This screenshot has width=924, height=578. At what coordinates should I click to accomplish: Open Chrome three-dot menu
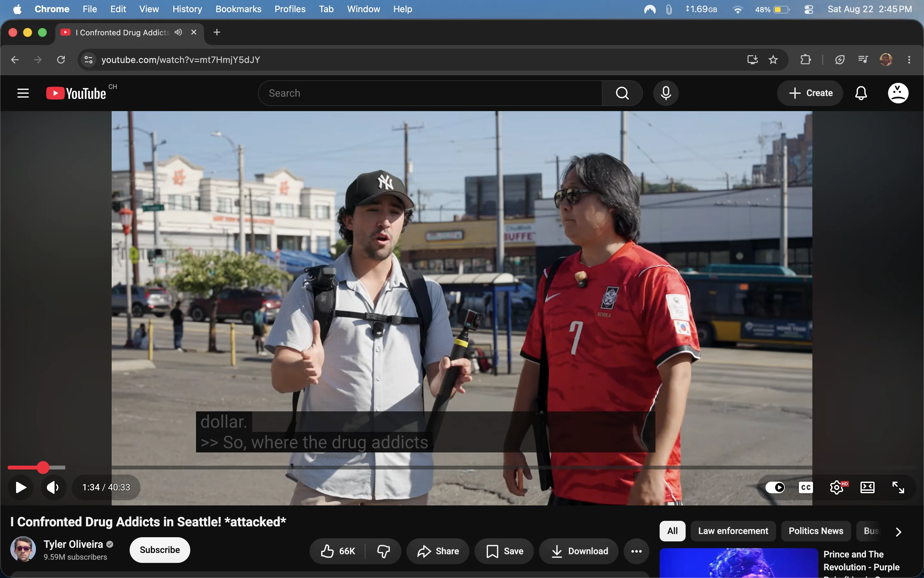(909, 60)
